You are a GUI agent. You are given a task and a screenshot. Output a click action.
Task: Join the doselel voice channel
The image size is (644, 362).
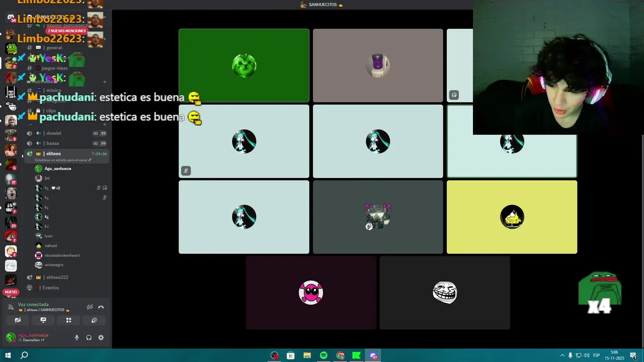pos(65,133)
